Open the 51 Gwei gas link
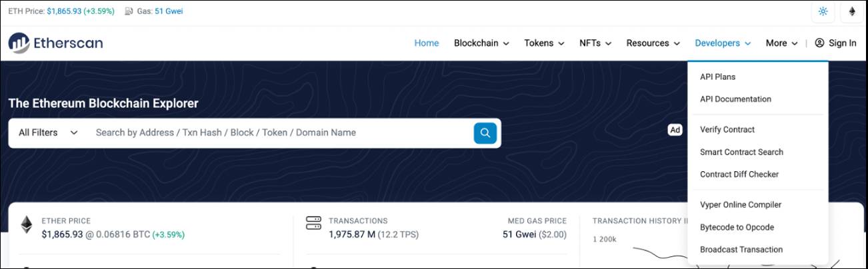 pyautogui.click(x=169, y=11)
